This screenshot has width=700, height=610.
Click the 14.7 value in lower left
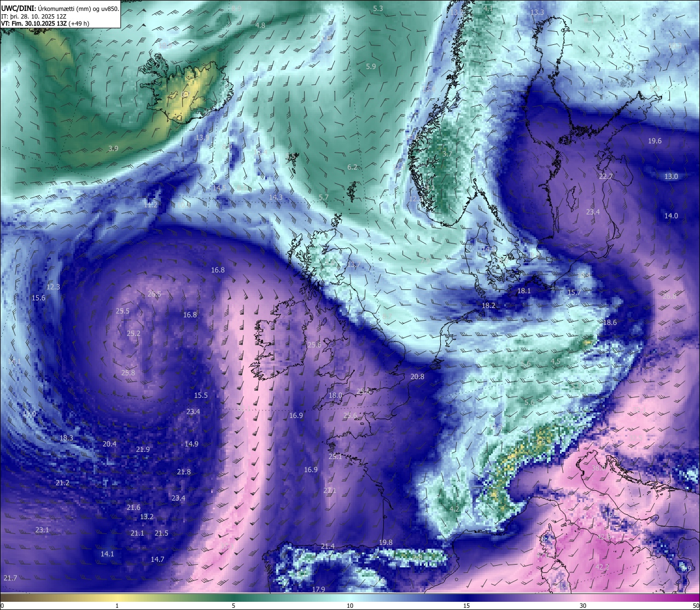point(157,560)
